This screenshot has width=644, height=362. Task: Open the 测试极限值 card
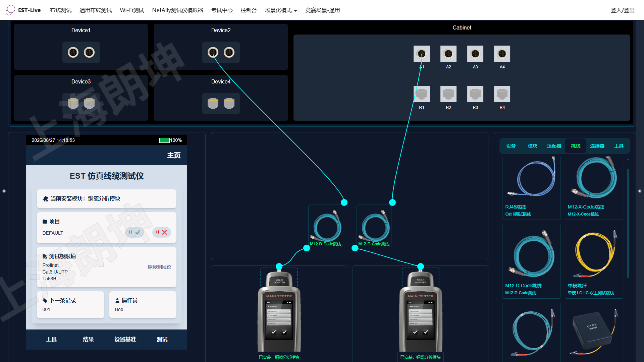point(107,267)
